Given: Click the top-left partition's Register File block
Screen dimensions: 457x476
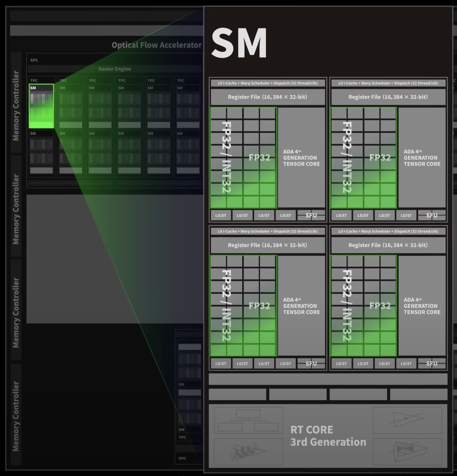Looking at the screenshot, I should pos(267,97).
